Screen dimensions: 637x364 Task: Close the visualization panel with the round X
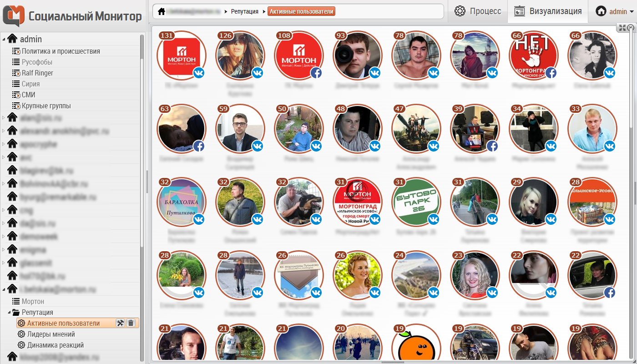631,28
